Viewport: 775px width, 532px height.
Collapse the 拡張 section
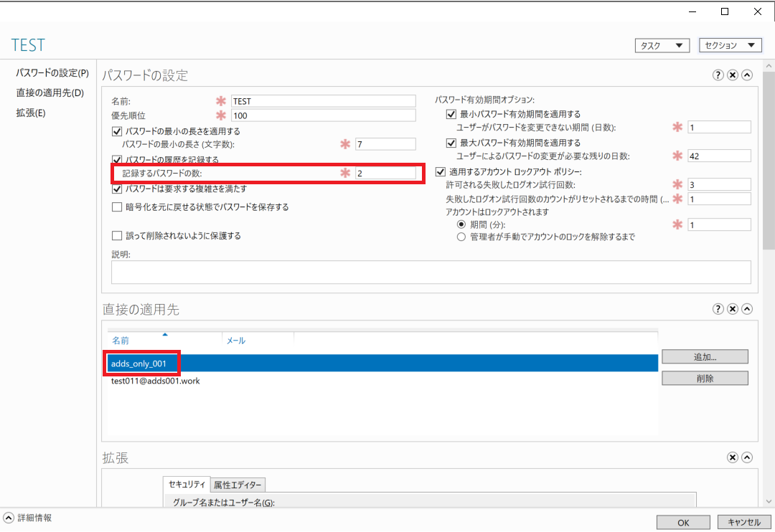pos(747,457)
